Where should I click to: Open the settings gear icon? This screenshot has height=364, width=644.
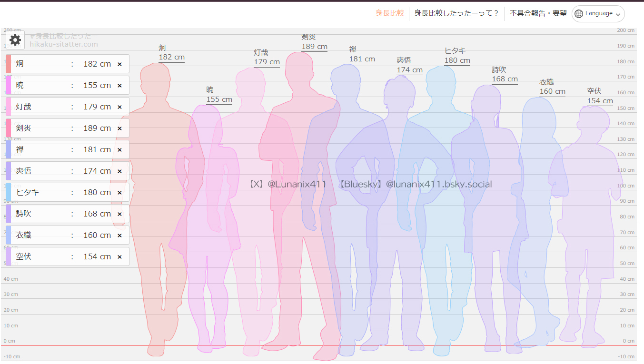pos(15,40)
